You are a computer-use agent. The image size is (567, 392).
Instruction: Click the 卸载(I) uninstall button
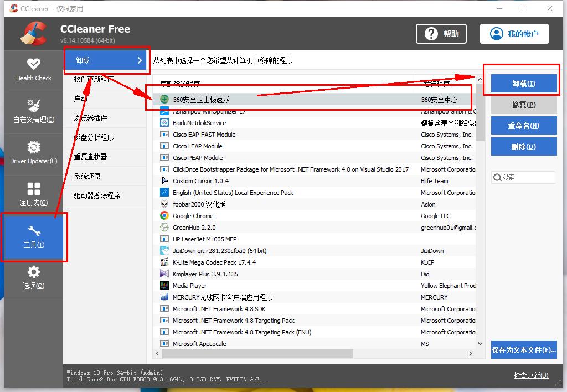[523, 84]
